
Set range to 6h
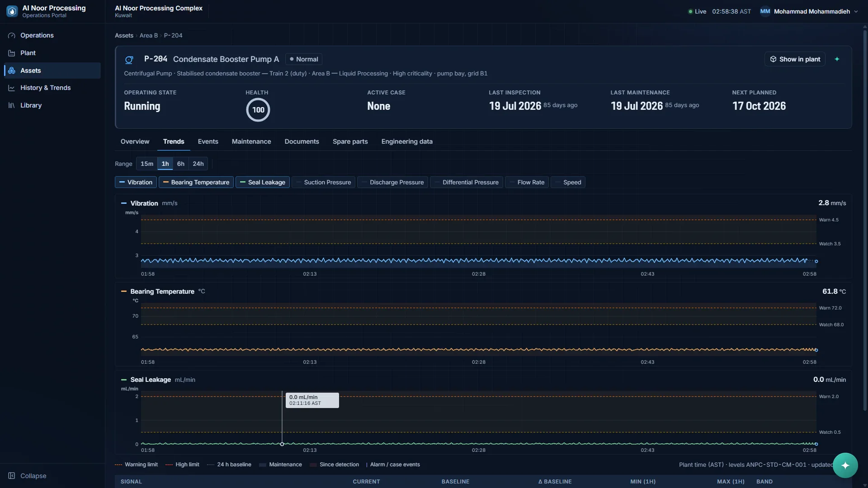click(181, 164)
